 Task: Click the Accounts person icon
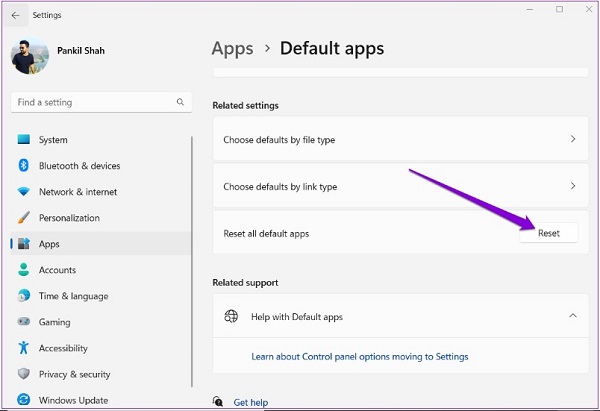pos(24,269)
